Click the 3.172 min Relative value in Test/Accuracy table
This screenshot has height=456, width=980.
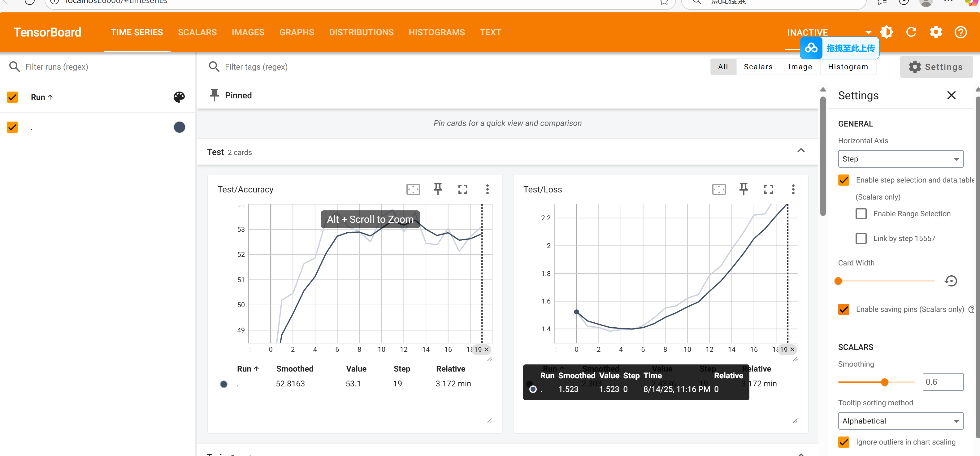click(x=453, y=384)
